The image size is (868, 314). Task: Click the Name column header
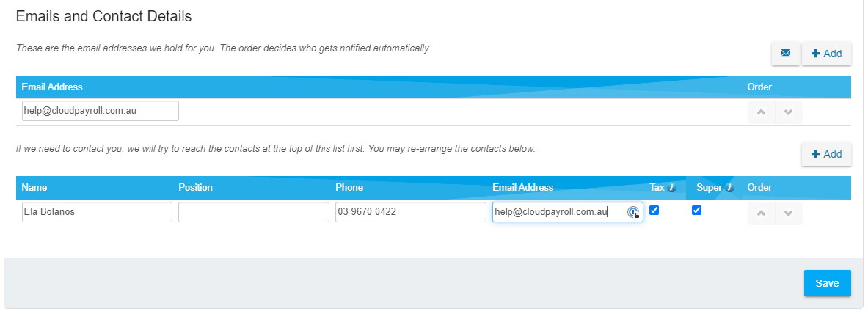(34, 188)
